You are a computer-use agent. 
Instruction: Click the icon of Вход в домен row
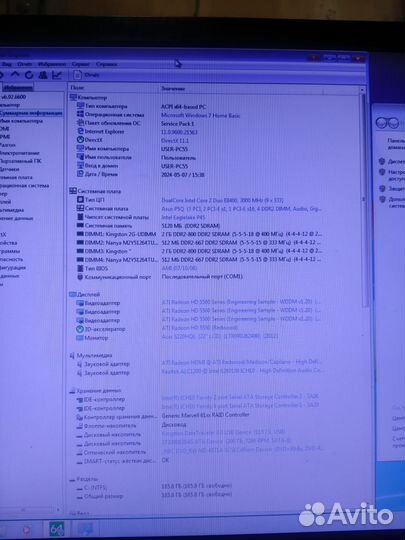[80, 165]
